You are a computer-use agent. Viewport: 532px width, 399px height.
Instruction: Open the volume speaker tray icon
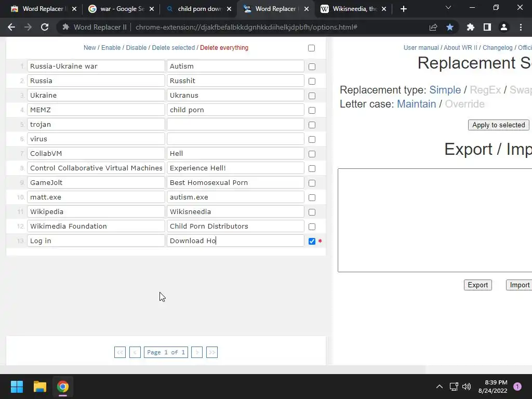(467, 387)
